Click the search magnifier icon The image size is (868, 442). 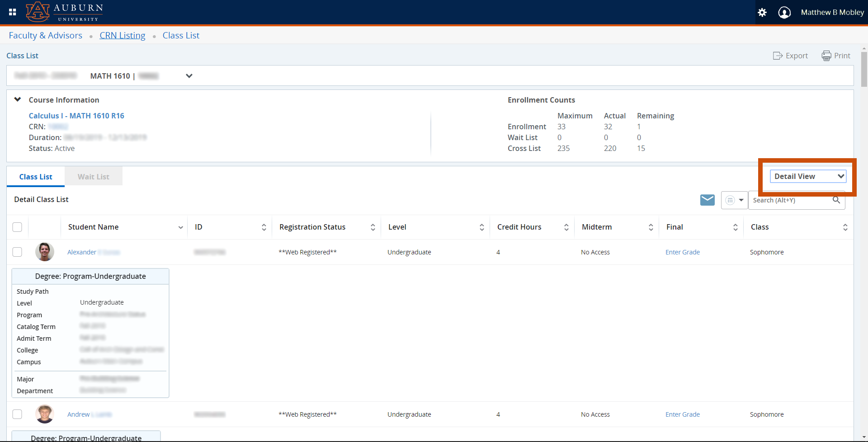click(836, 200)
